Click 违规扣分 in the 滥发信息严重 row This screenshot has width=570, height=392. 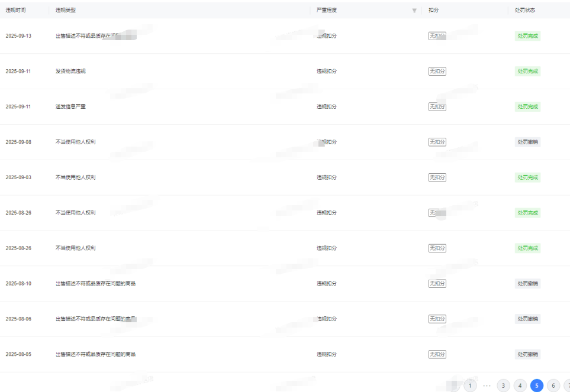click(x=327, y=106)
